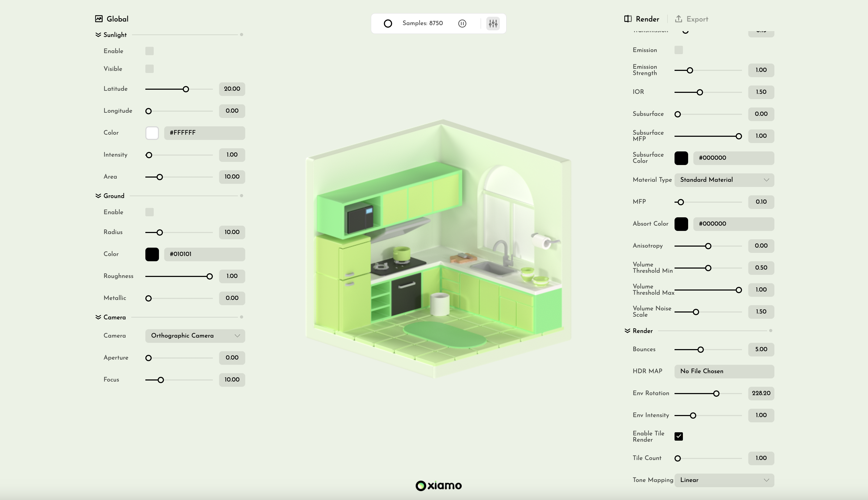Image resolution: width=868 pixels, height=500 pixels.
Task: Click the Tile Count value field 1.00
Action: click(761, 458)
